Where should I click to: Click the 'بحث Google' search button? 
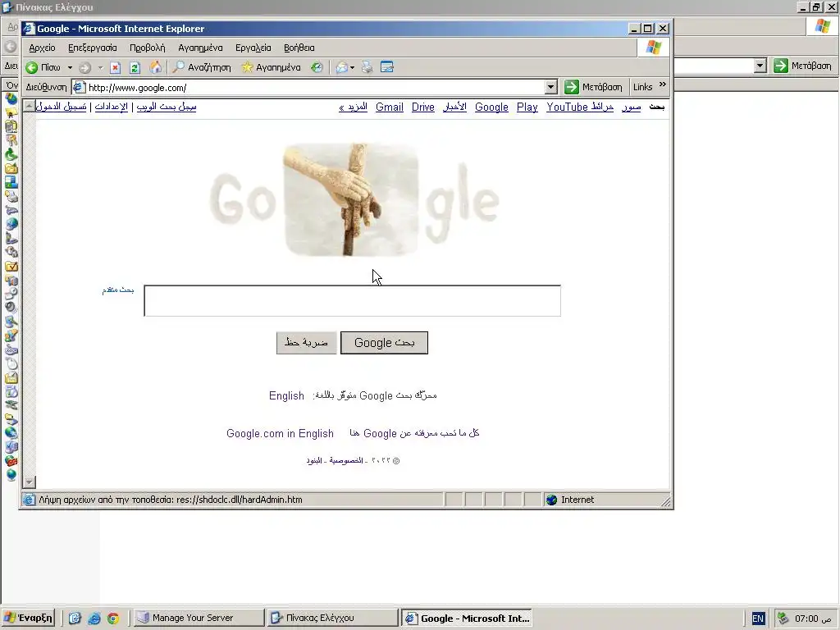tap(384, 343)
